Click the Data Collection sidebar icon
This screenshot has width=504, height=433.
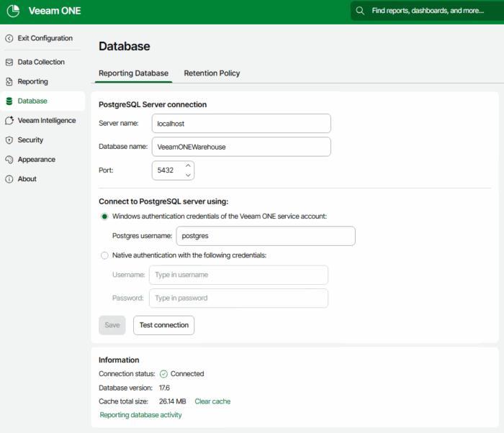click(9, 62)
